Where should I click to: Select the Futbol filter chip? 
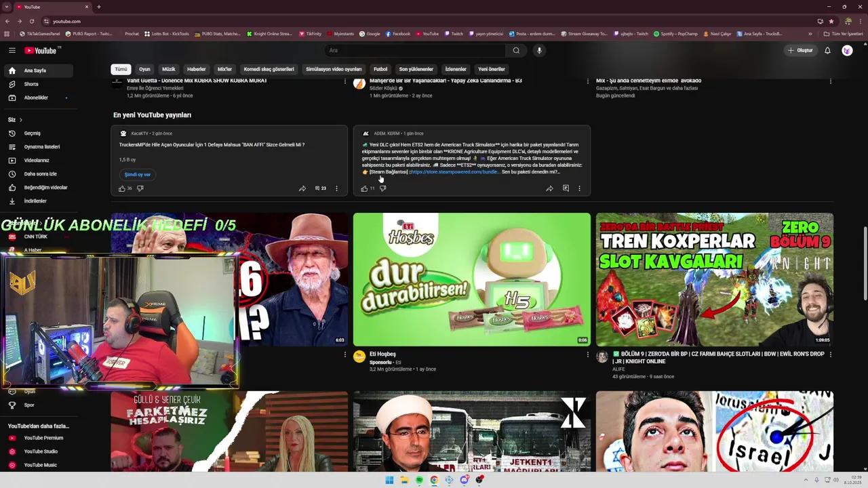[380, 69]
